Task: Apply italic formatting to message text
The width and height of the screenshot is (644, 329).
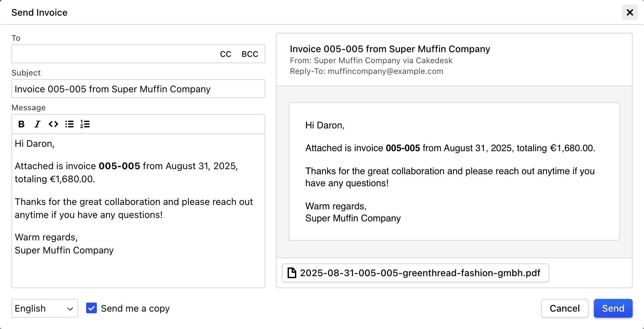Action: pos(37,124)
